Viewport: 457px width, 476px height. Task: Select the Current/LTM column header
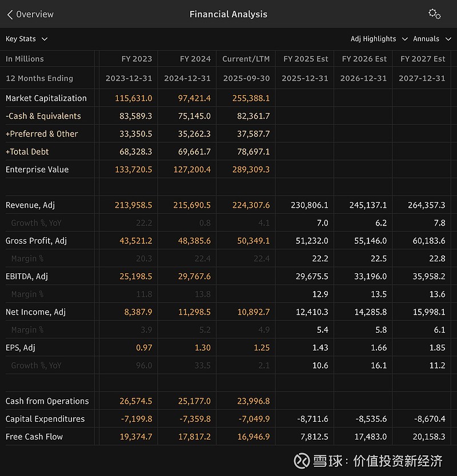point(246,59)
